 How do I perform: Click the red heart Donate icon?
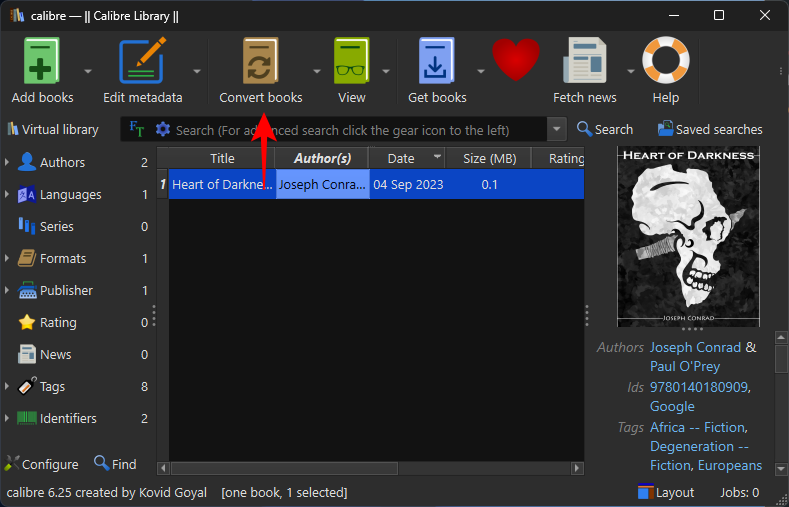pyautogui.click(x=516, y=60)
